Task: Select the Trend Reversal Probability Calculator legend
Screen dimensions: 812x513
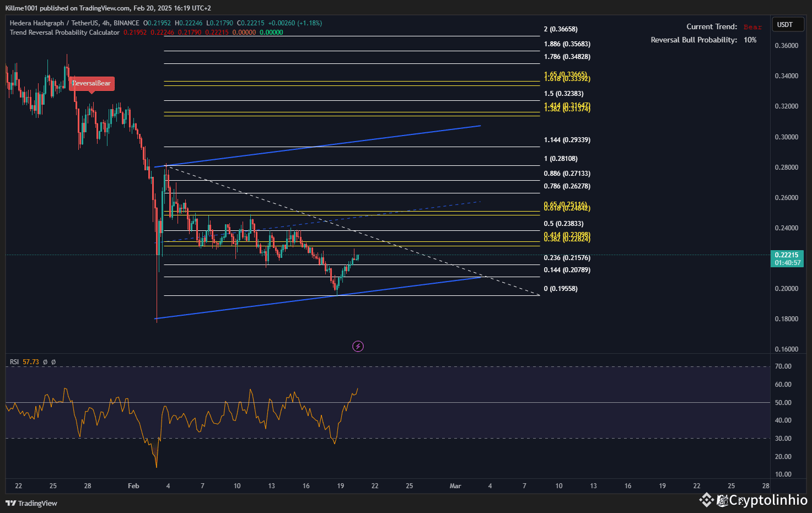Action: pyautogui.click(x=64, y=33)
